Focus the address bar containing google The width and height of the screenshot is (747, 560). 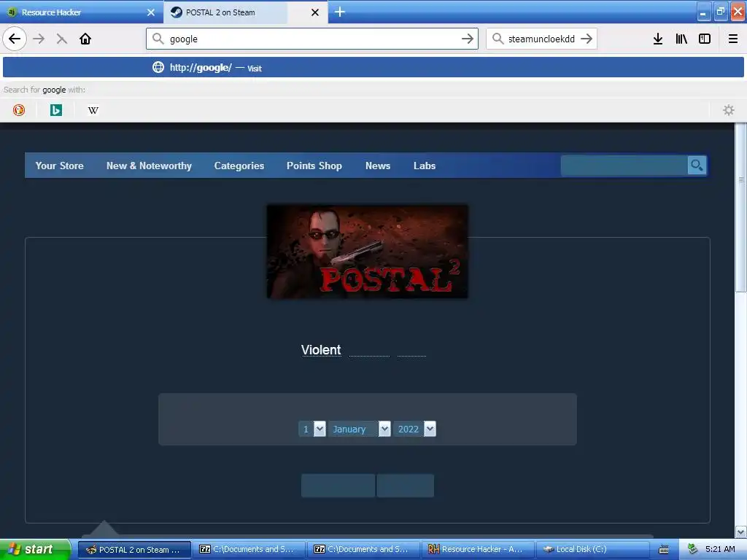pyautogui.click(x=312, y=39)
